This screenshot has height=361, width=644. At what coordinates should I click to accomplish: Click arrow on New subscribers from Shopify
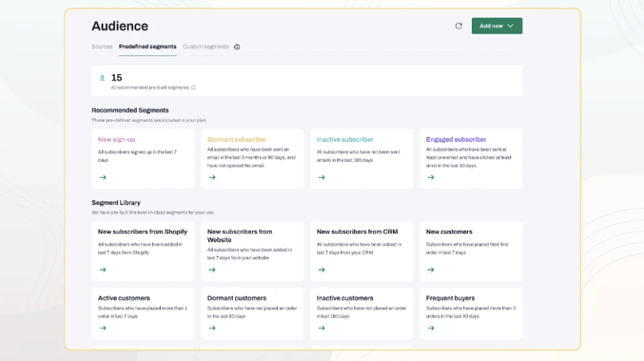click(103, 269)
